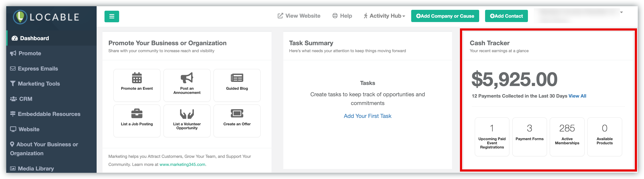Click View All payments link
644x179 pixels.
click(577, 96)
